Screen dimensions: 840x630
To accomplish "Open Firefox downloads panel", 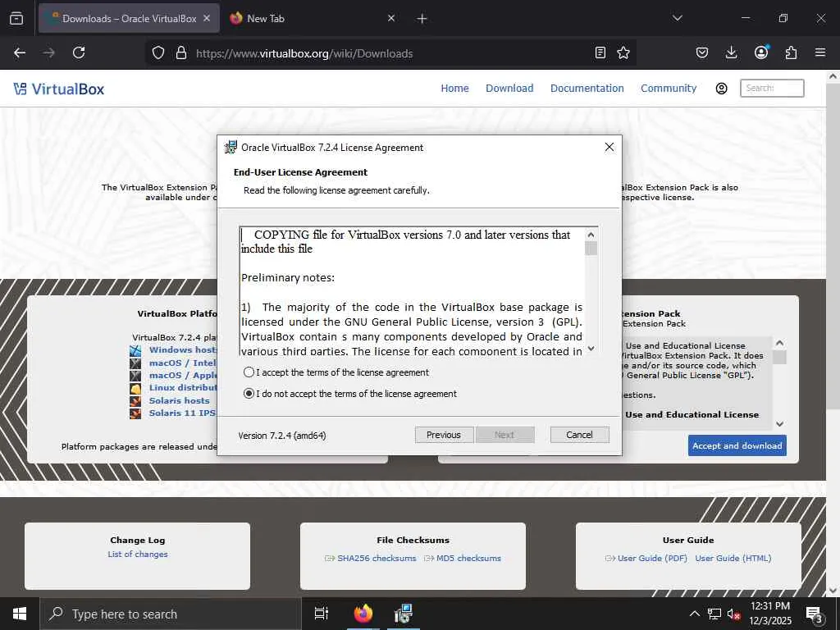I will [x=731, y=53].
